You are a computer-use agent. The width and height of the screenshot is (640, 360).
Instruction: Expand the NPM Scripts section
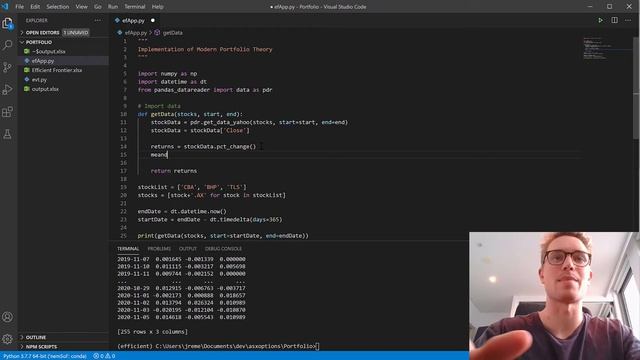pos(41,347)
